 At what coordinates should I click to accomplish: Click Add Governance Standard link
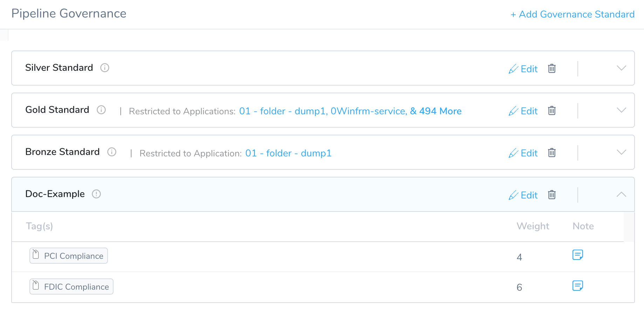coord(573,14)
